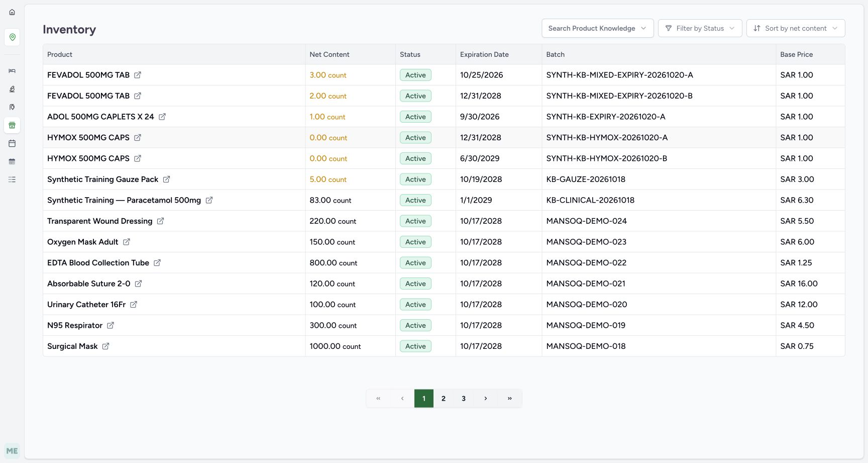Open external link for HYMOX expiring 12/31/2028
The image size is (868, 463).
pos(138,138)
